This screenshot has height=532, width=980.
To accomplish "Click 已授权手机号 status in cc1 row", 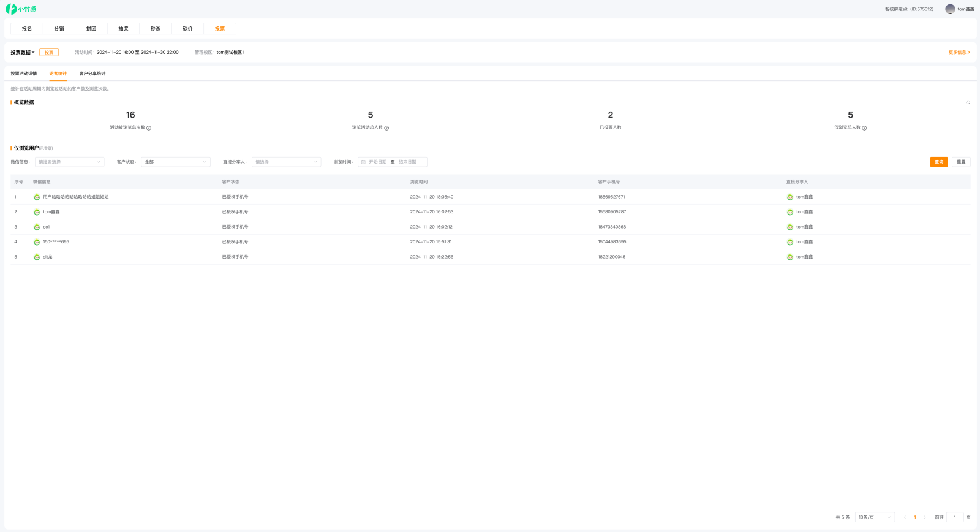I will point(235,227).
